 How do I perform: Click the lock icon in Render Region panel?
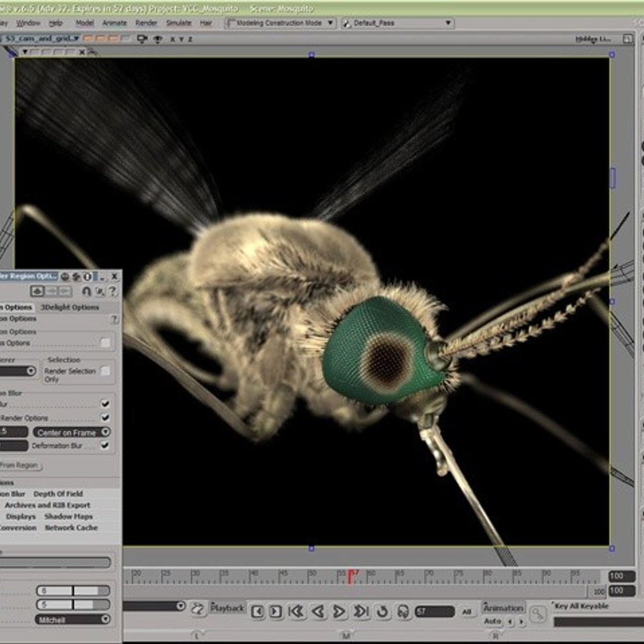point(86,291)
